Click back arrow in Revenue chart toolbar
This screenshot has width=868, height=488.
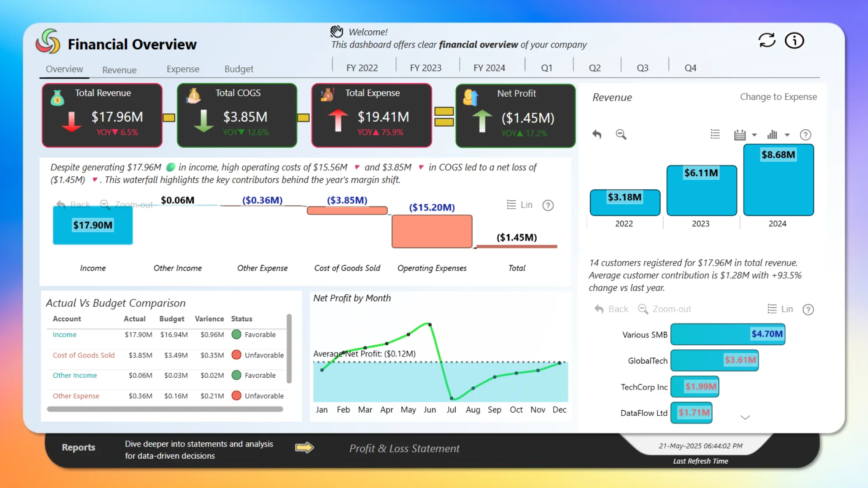597,134
